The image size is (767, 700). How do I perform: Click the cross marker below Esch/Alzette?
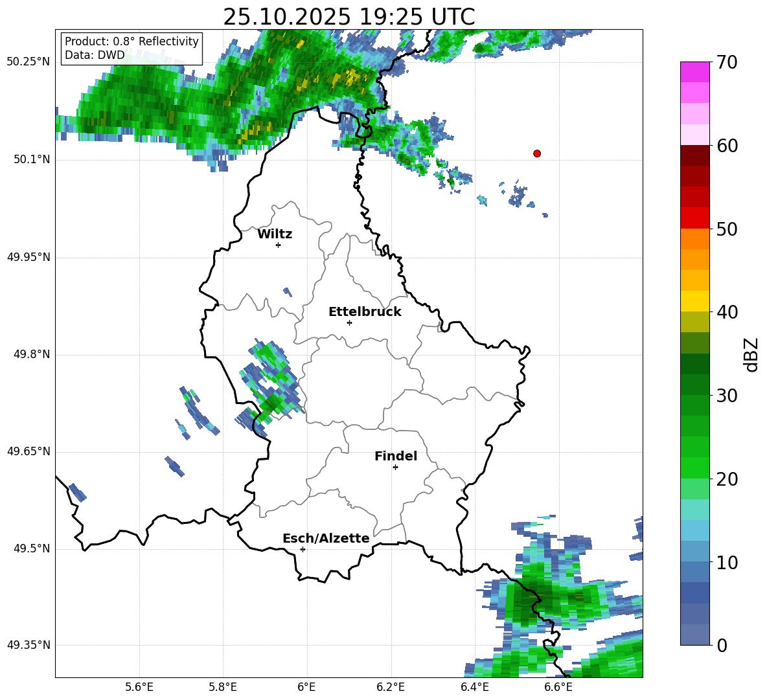303,549
